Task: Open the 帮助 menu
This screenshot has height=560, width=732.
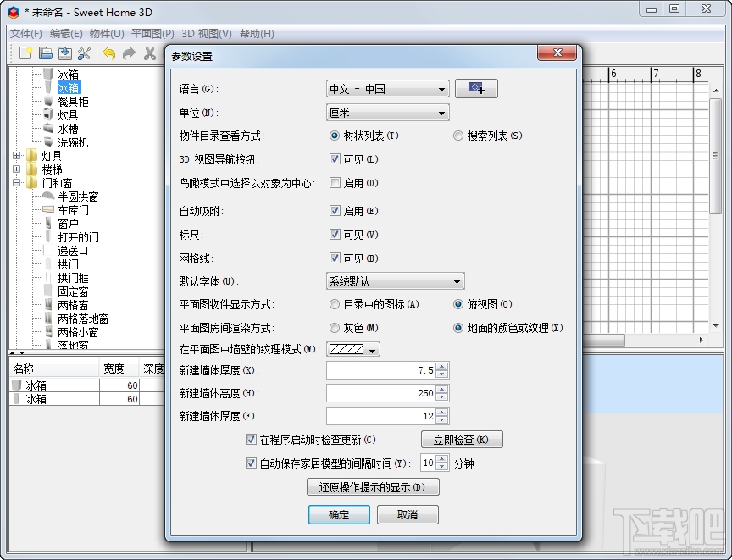Action: pyautogui.click(x=257, y=34)
